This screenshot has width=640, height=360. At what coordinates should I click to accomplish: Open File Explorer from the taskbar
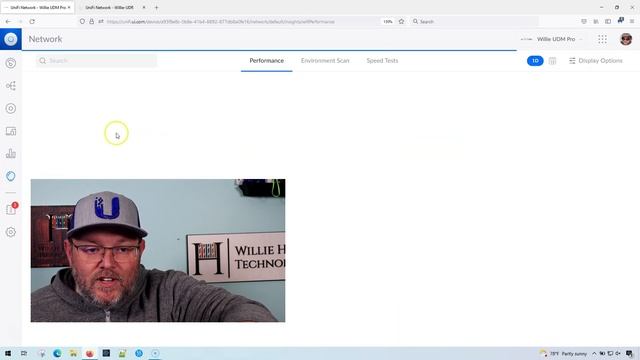[x=73, y=353]
